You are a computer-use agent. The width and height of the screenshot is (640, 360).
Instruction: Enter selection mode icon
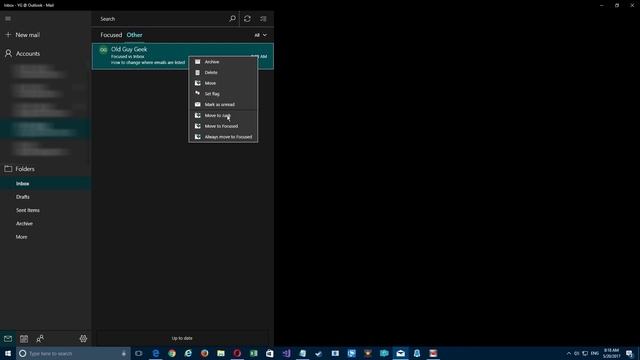(x=263, y=19)
